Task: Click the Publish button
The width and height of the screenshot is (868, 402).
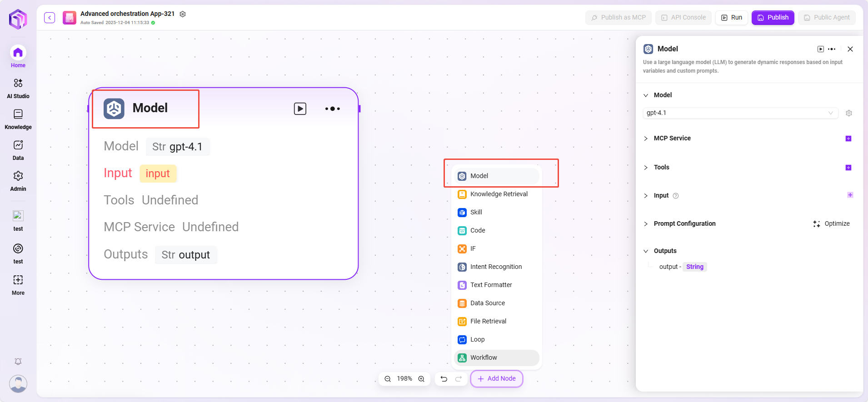Action: point(773,18)
